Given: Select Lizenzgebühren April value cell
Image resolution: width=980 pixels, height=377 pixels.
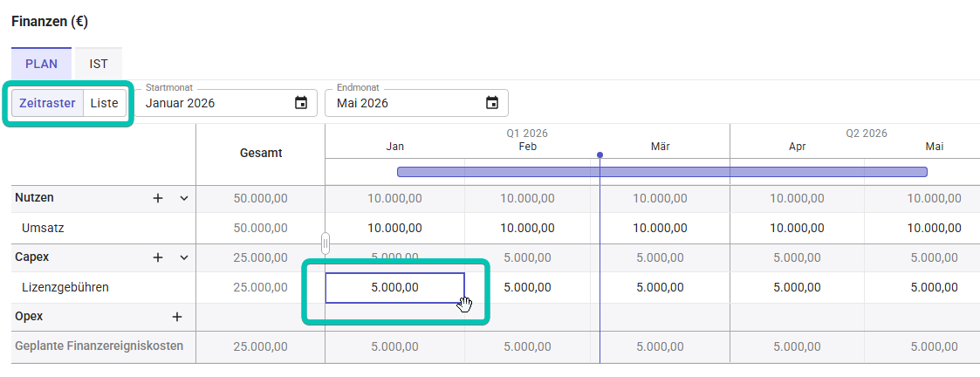Looking at the screenshot, I should (798, 287).
